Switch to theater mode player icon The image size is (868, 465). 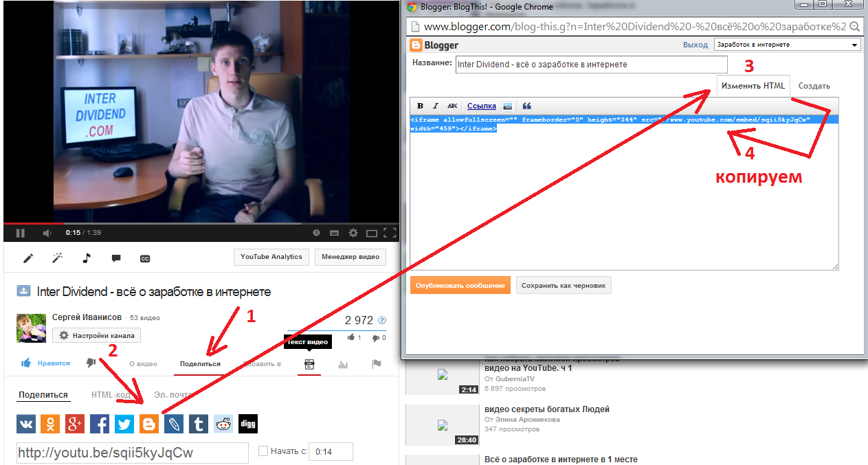point(372,233)
